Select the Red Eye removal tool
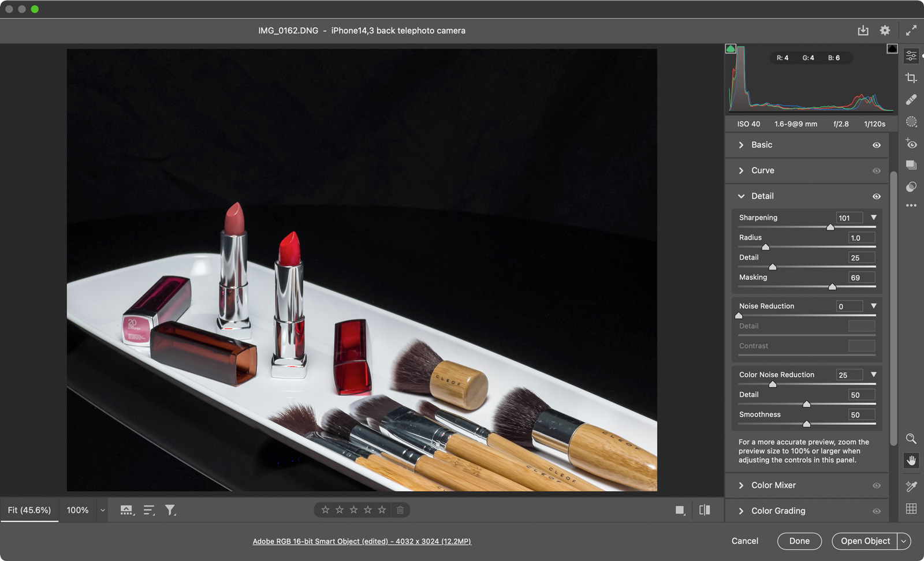 pos(911,144)
